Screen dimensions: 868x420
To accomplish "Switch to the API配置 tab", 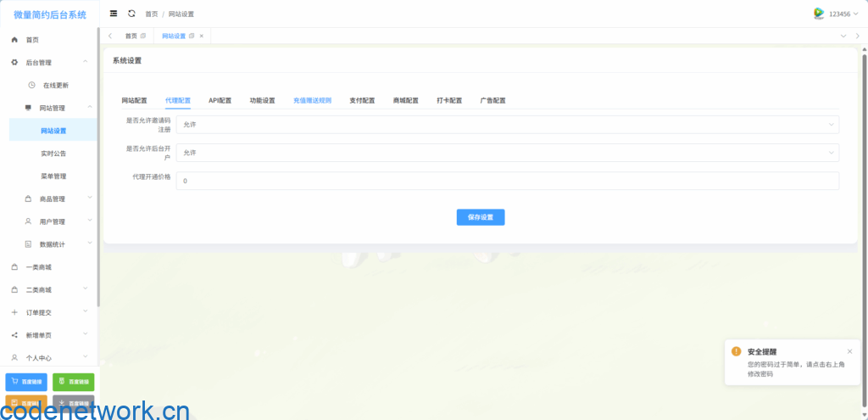I will 220,100.
